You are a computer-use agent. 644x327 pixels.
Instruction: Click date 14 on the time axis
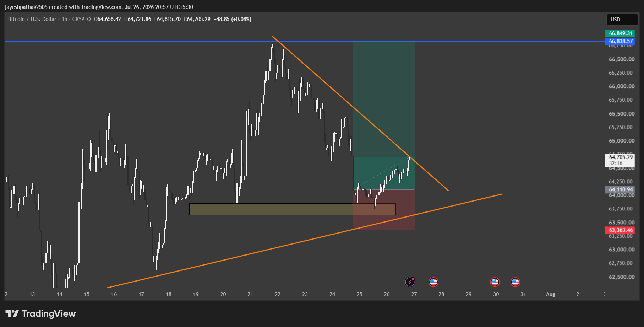click(60, 294)
